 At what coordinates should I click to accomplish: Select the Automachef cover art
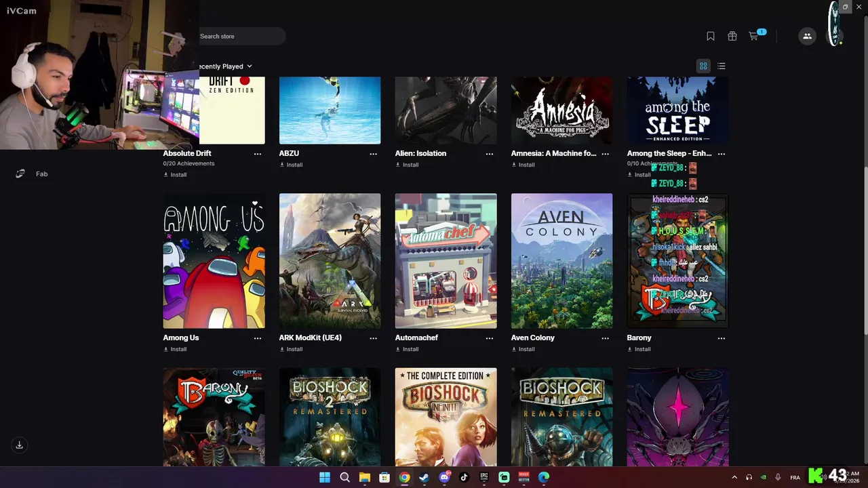coord(446,261)
